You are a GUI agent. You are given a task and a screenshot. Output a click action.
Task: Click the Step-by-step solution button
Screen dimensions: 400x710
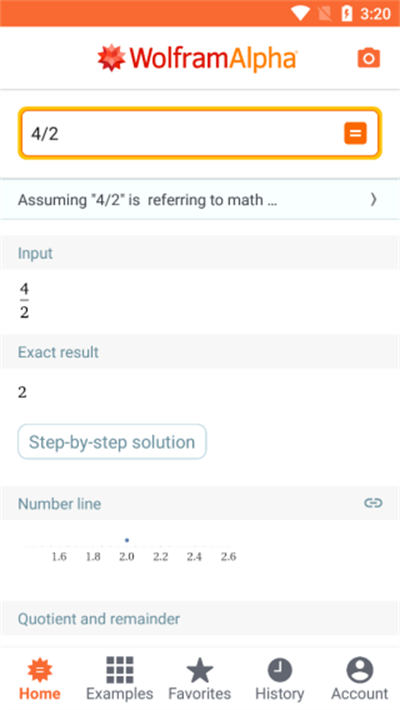point(112,441)
